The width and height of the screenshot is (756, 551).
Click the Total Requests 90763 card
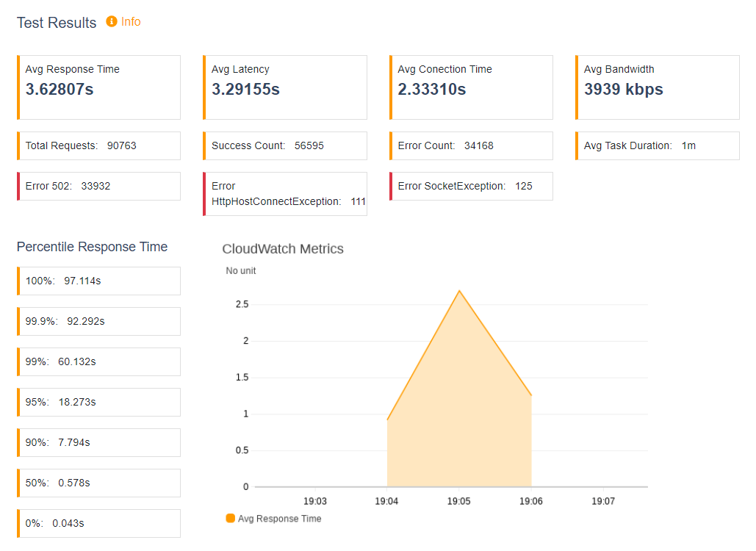99,145
